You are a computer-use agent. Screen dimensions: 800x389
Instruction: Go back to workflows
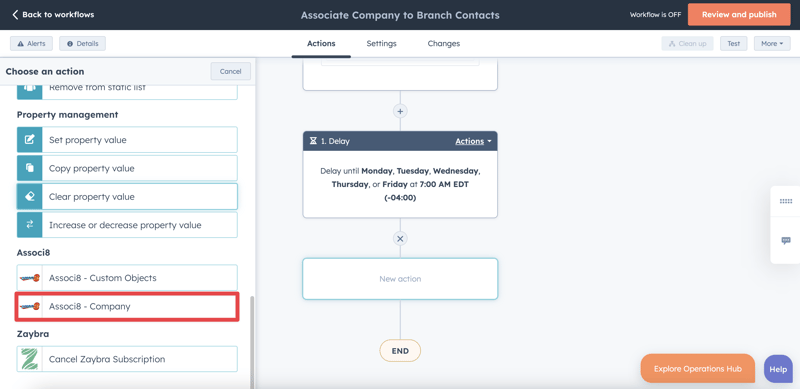coord(53,15)
